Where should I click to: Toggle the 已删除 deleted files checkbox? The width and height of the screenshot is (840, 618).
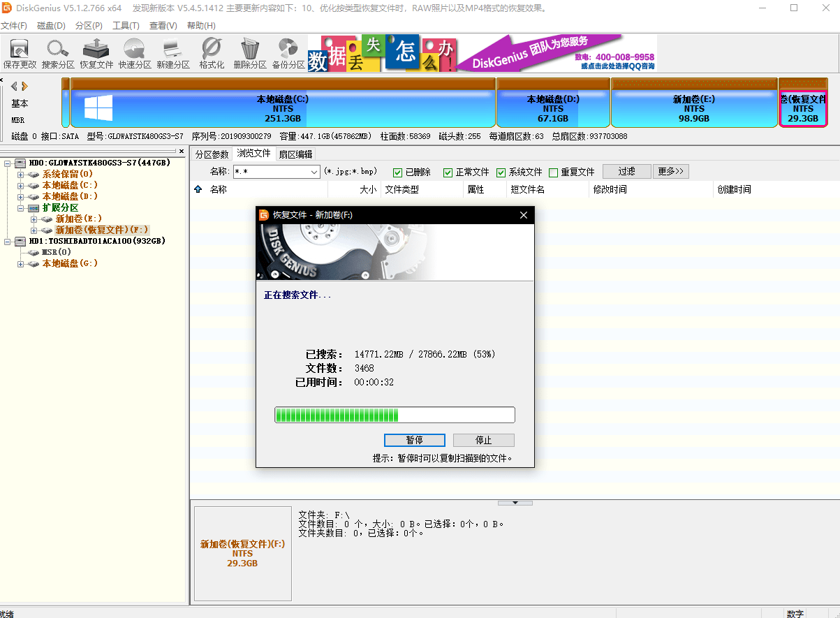[397, 172]
